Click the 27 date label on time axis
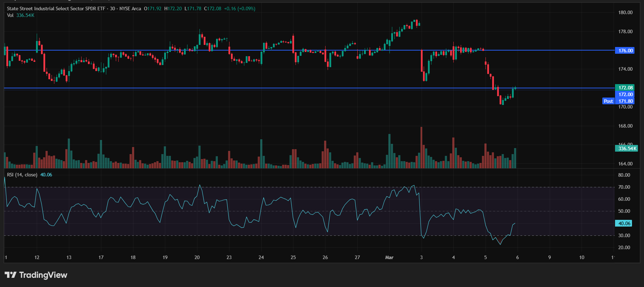644x287 pixels. [357, 257]
